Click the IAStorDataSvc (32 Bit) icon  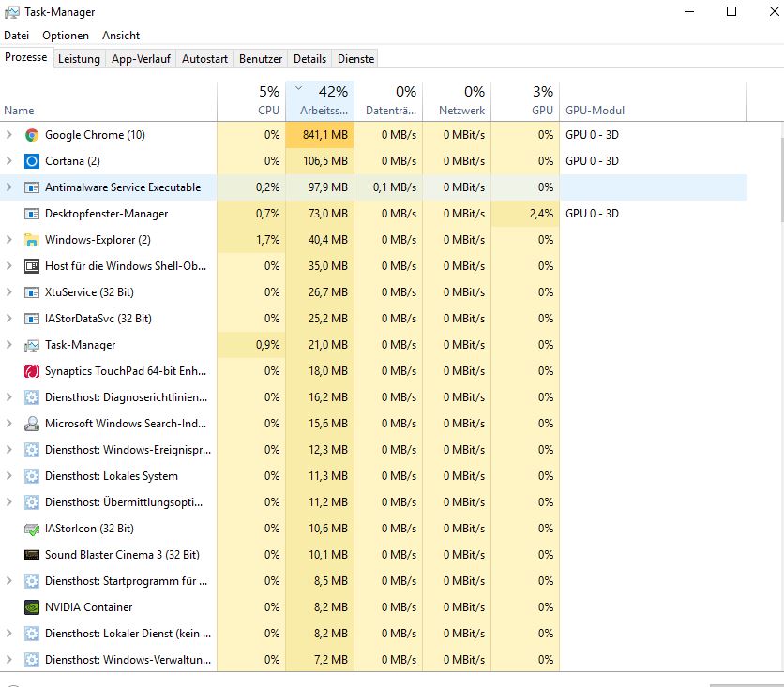[x=32, y=319]
